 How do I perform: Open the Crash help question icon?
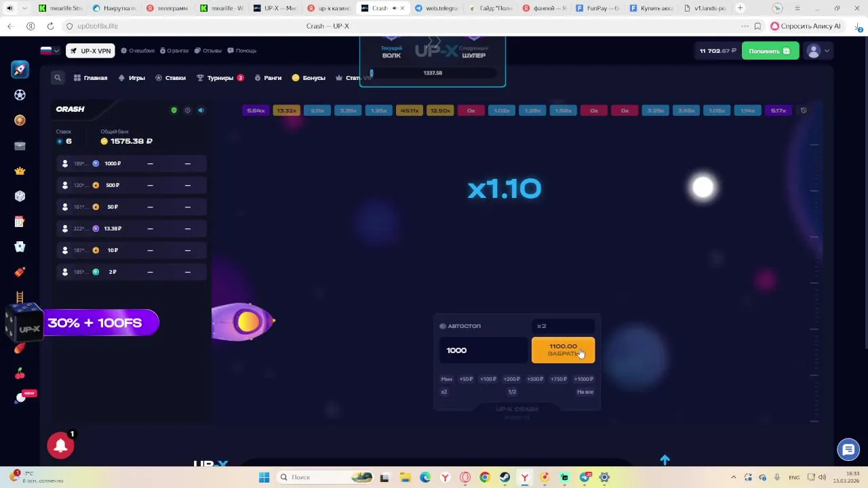click(x=187, y=110)
